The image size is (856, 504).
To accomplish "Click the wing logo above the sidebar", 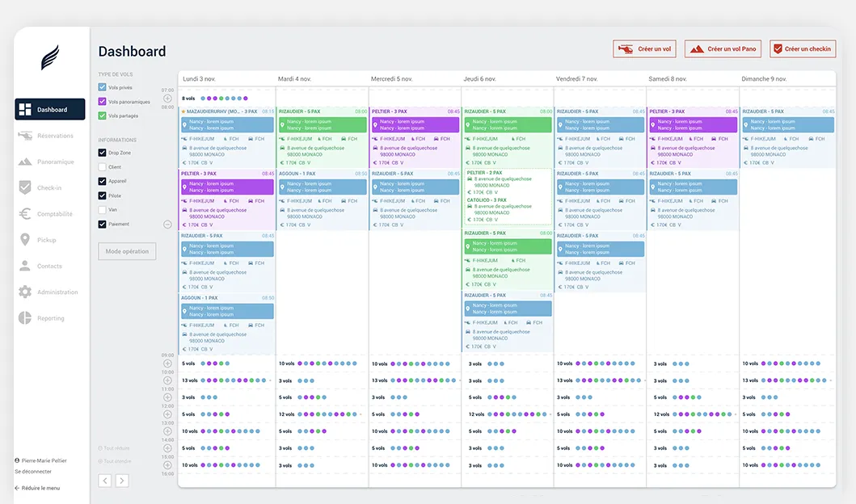I will click(x=49, y=57).
